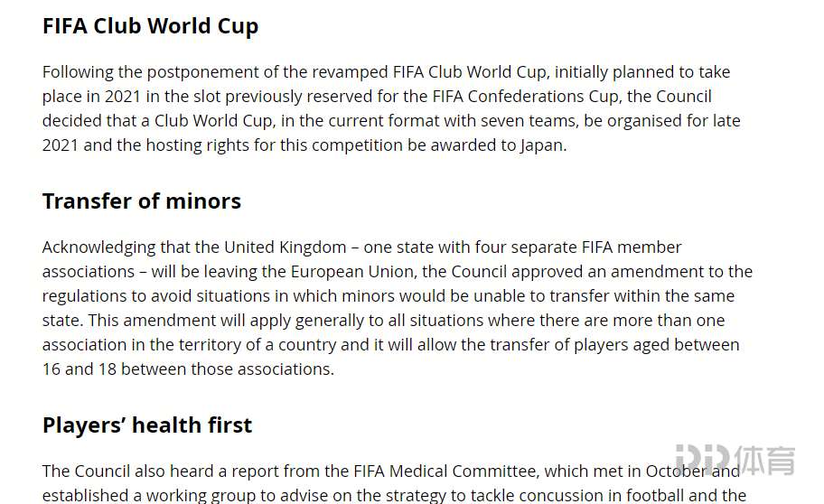This screenshot has height=504, width=824.
Task: Click '16 and 18 between those associations' line
Action: 188,369
